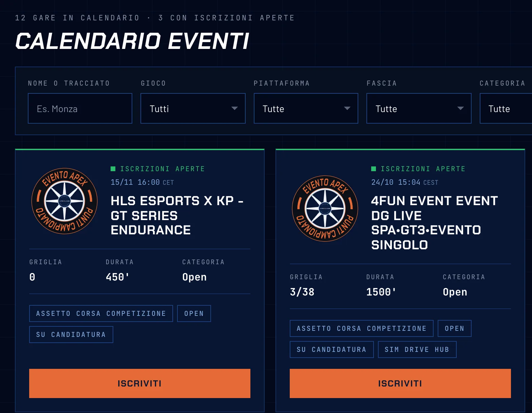
Task: Click the '12 gare in calendario' summary line
Action: [x=155, y=18]
